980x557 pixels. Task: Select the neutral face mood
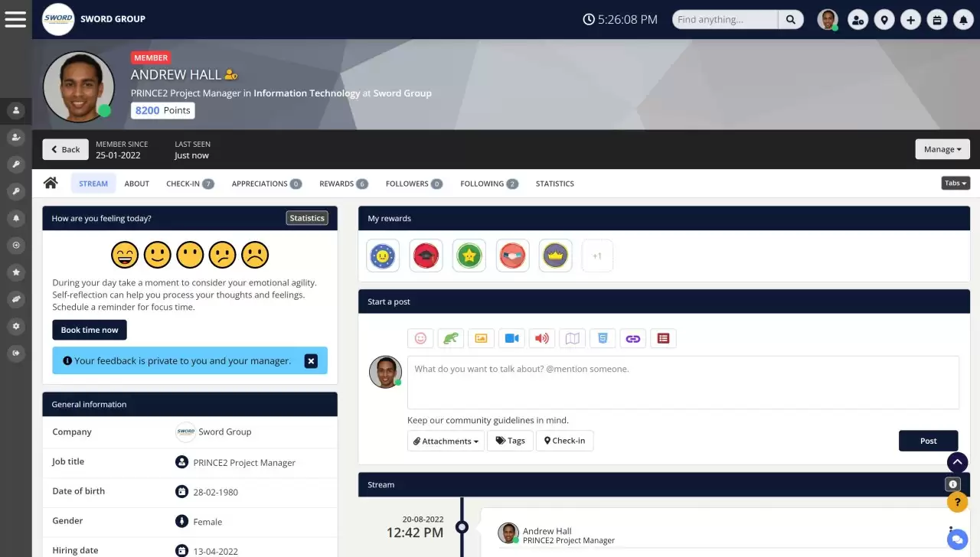(190, 254)
